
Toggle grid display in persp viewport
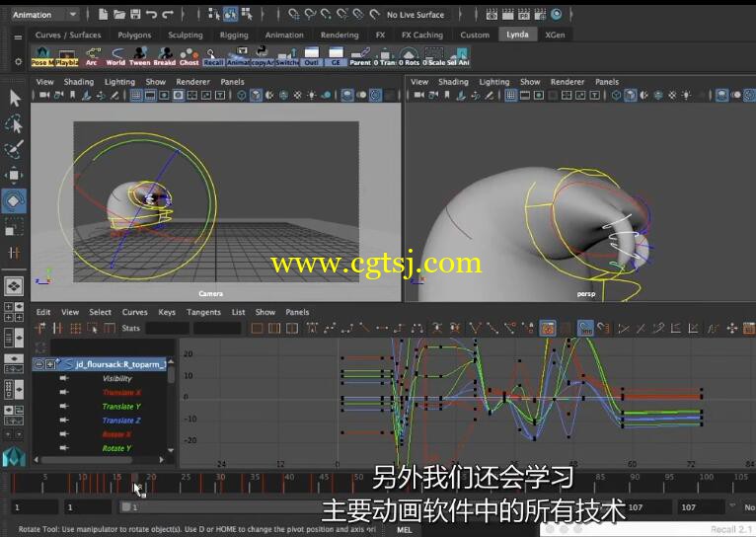tap(510, 96)
